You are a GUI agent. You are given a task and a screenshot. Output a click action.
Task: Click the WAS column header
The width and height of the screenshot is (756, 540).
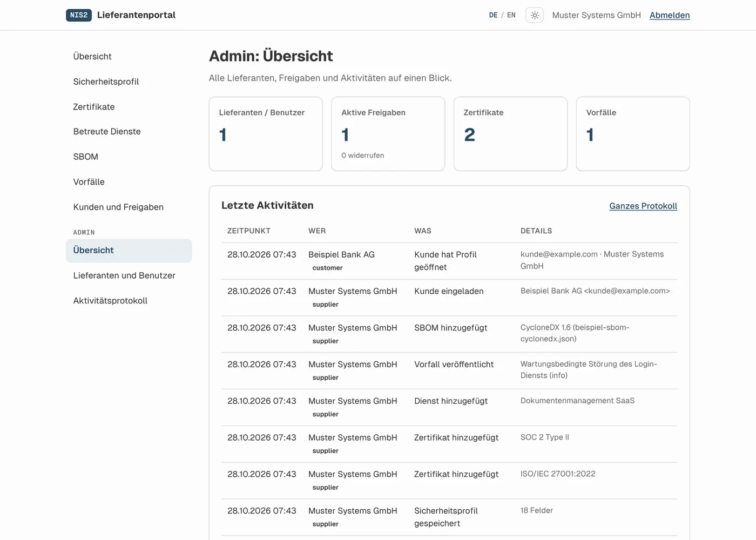click(x=423, y=231)
